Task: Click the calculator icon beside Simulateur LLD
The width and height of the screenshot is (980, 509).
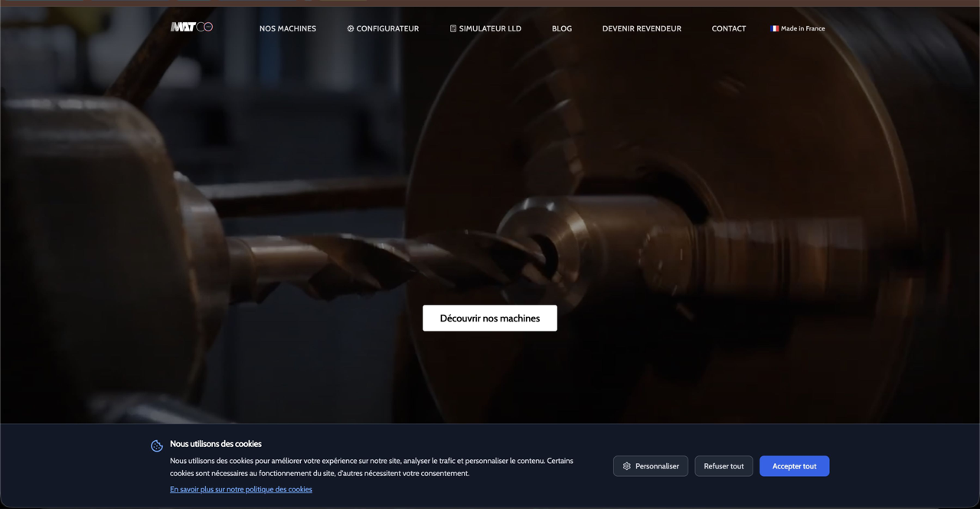Action: coord(453,28)
